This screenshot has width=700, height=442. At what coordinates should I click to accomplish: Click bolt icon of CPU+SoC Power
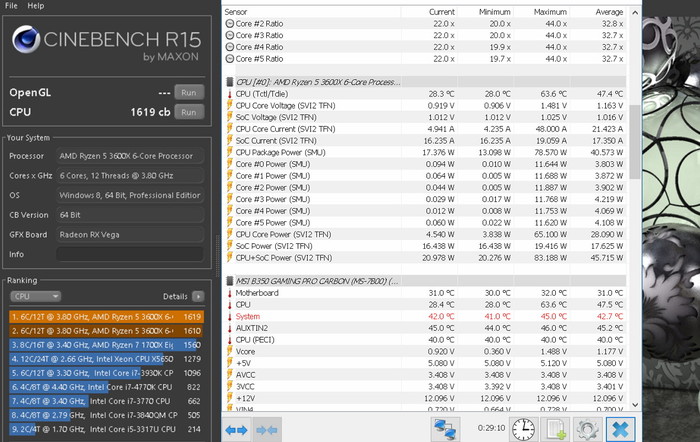tap(229, 258)
